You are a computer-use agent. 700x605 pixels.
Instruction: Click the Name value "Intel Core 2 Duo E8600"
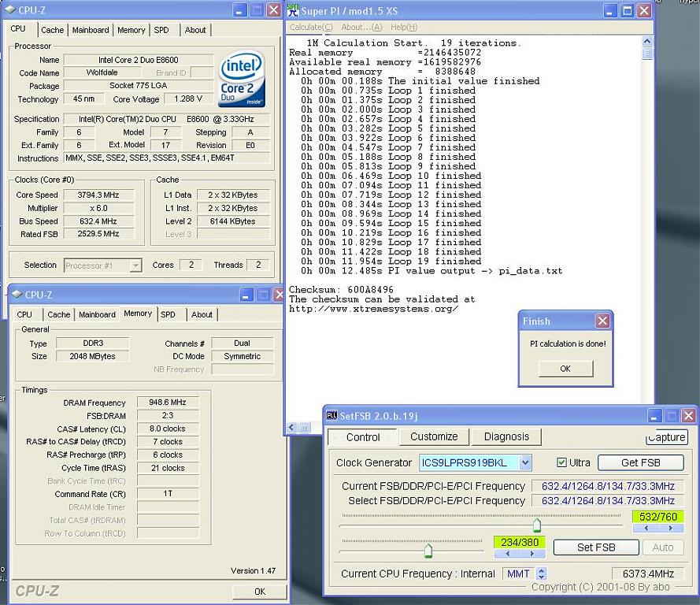139,60
